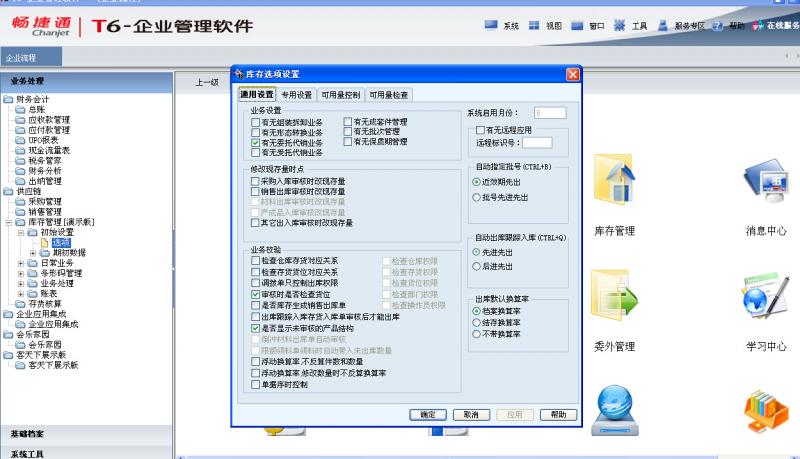
Task: Click the 畅捷通 Chanjet logo
Action: point(42,26)
